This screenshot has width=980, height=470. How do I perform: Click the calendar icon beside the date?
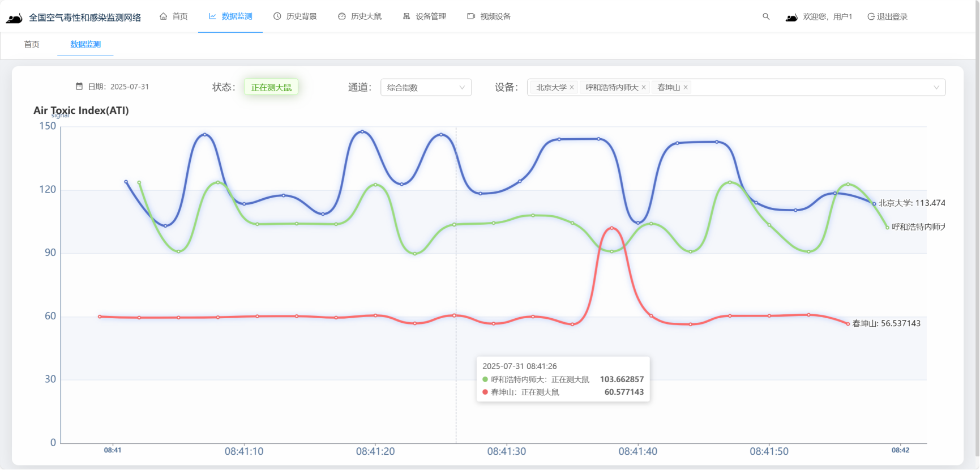[x=79, y=87]
